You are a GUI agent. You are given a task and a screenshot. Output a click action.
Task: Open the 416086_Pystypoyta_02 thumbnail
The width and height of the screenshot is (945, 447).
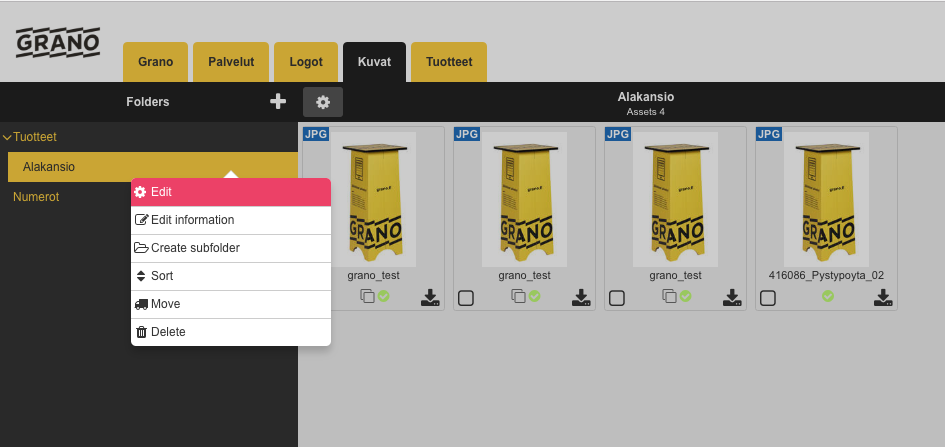click(x=826, y=199)
